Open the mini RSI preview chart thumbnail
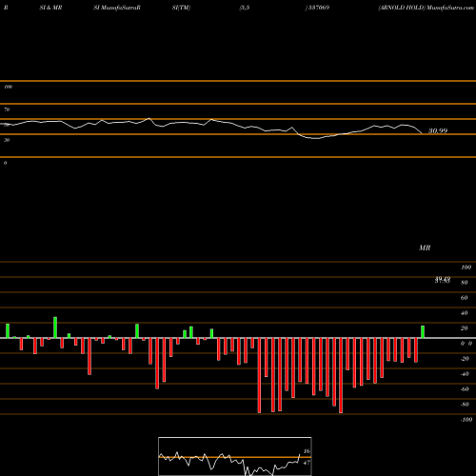 (235, 456)
